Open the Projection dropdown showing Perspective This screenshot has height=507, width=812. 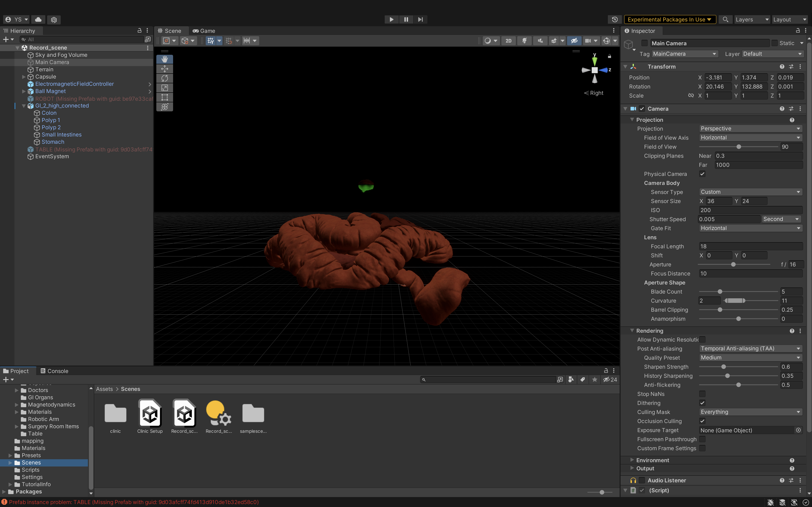coord(750,128)
